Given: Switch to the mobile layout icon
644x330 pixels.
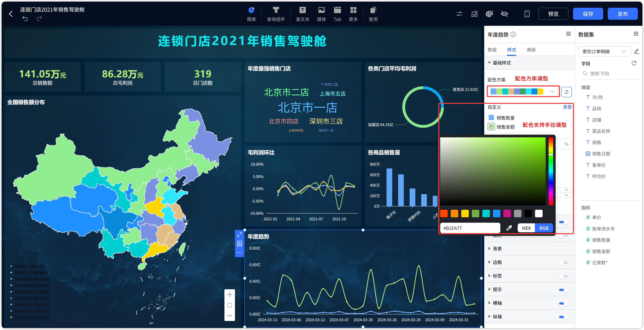Looking at the screenshot, I should point(527,14).
